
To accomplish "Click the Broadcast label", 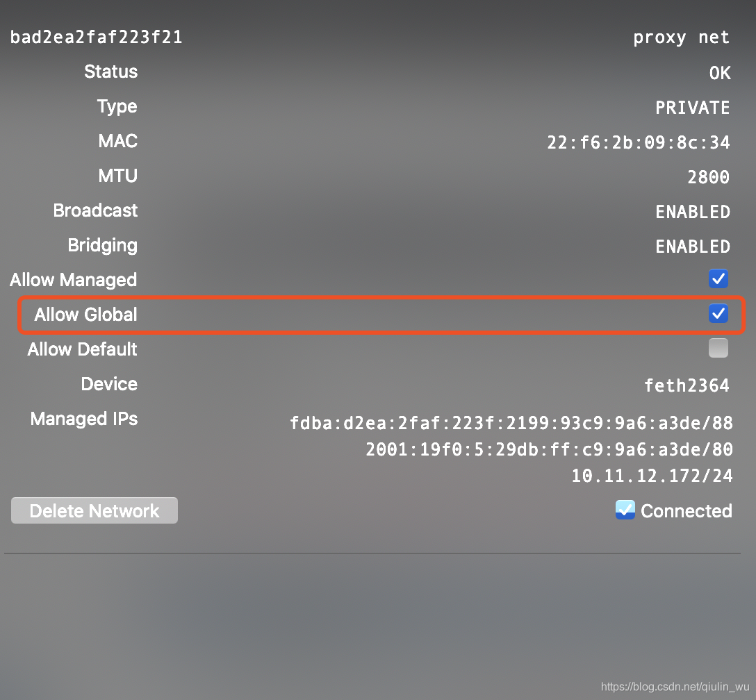I will [95, 210].
